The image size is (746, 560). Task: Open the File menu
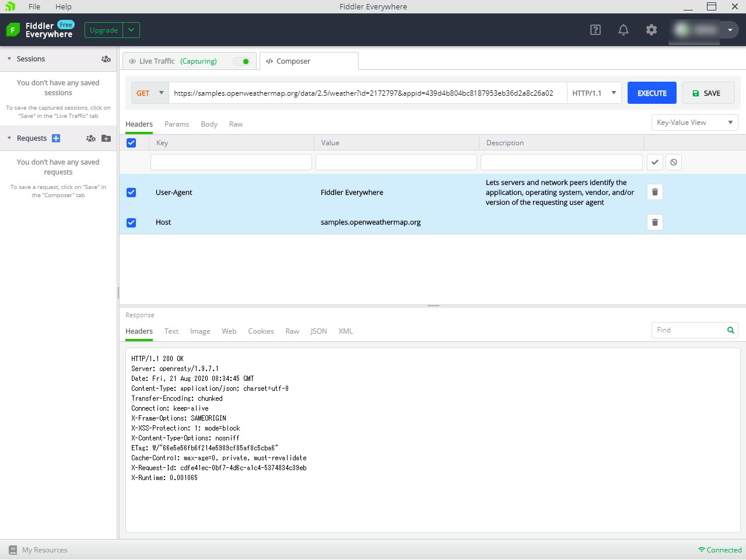[x=34, y=6]
